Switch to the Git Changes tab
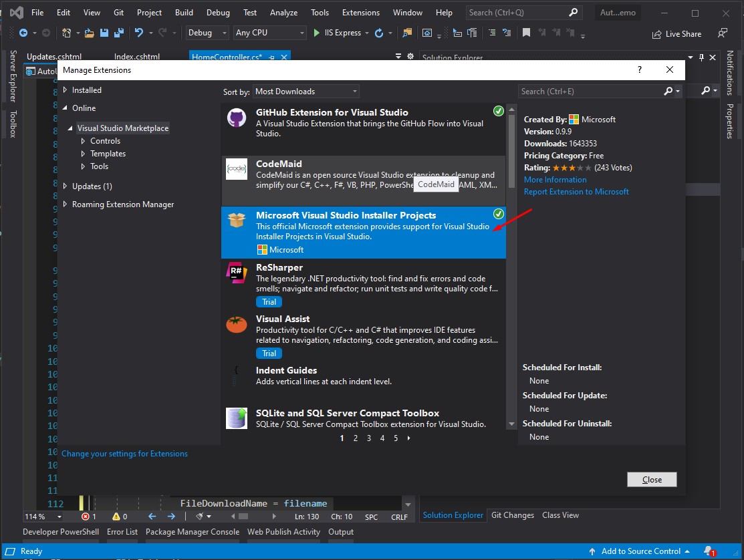This screenshot has width=744, height=560. pos(512,515)
